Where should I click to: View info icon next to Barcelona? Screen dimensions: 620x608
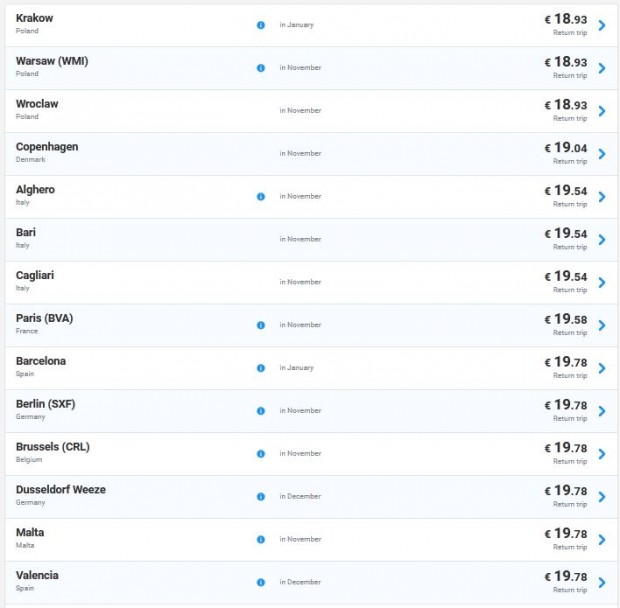pos(261,368)
